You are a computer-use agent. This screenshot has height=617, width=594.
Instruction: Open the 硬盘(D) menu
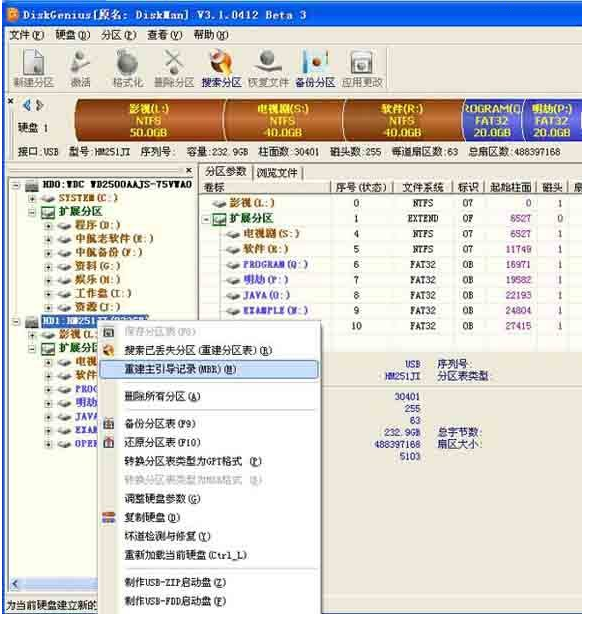click(x=73, y=35)
